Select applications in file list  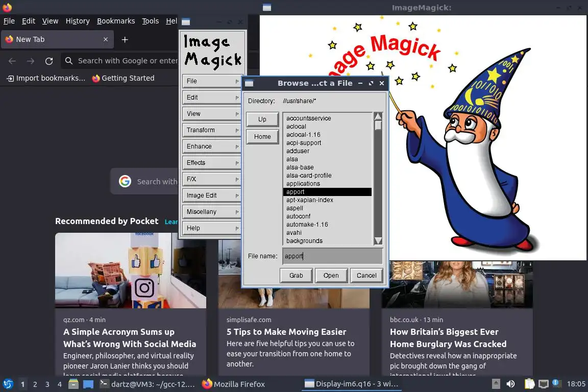pos(327,184)
